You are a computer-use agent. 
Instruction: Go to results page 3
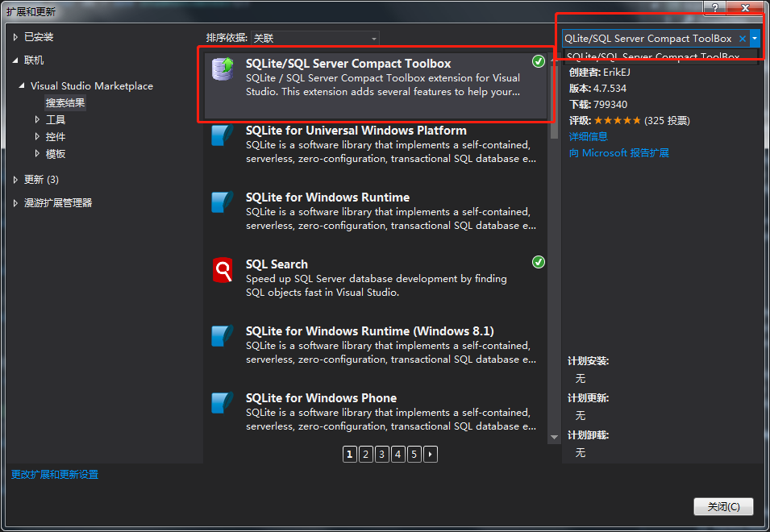tap(381, 454)
